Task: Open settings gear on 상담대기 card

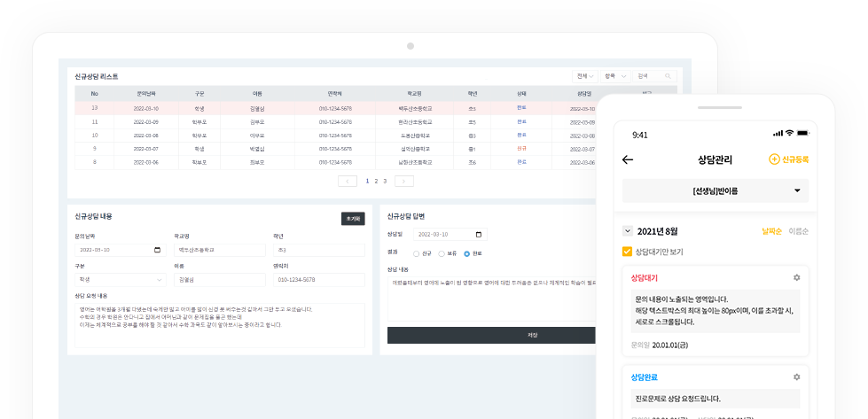Action: click(796, 277)
